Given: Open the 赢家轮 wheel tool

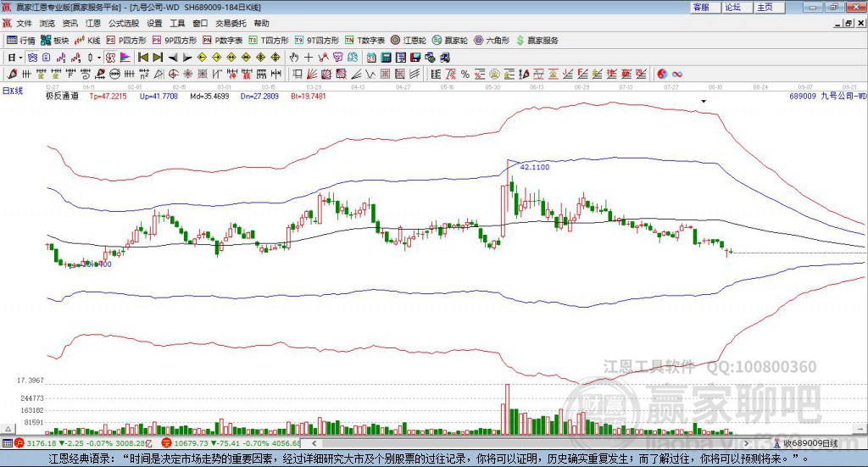Looking at the screenshot, I should click(450, 41).
